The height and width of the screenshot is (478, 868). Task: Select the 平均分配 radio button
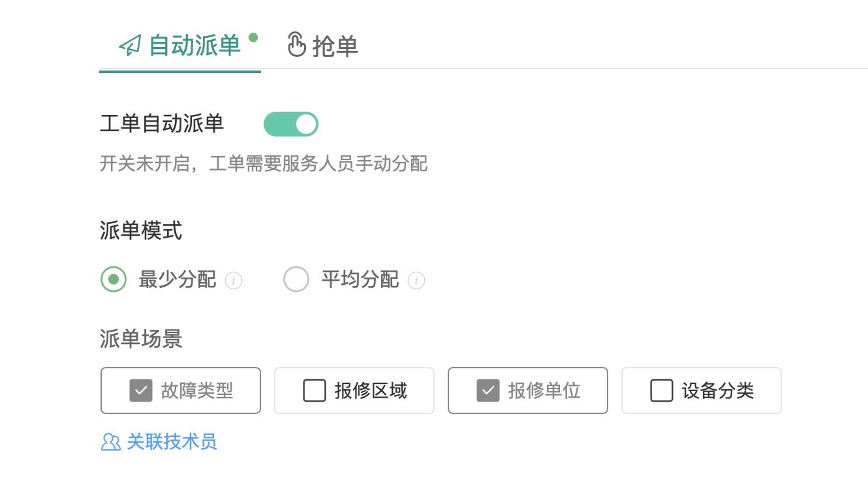pyautogui.click(x=296, y=279)
